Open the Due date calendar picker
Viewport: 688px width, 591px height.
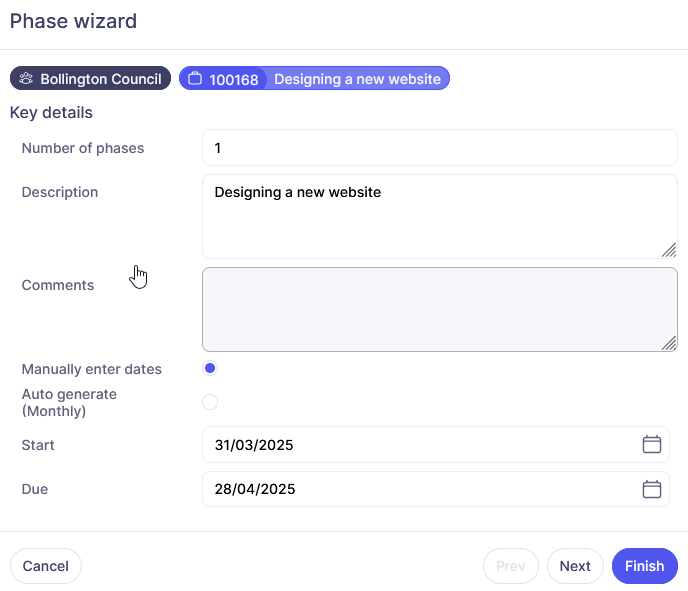pos(651,489)
